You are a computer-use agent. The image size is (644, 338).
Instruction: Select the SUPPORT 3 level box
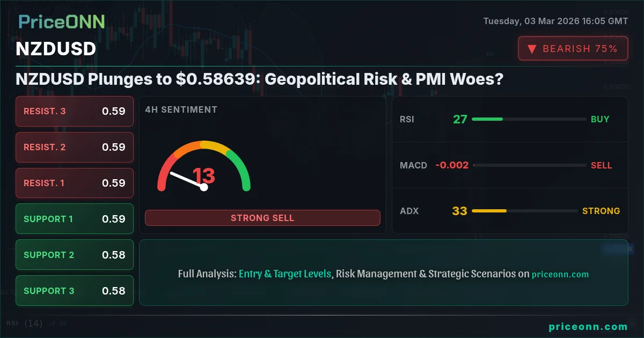coord(75,291)
